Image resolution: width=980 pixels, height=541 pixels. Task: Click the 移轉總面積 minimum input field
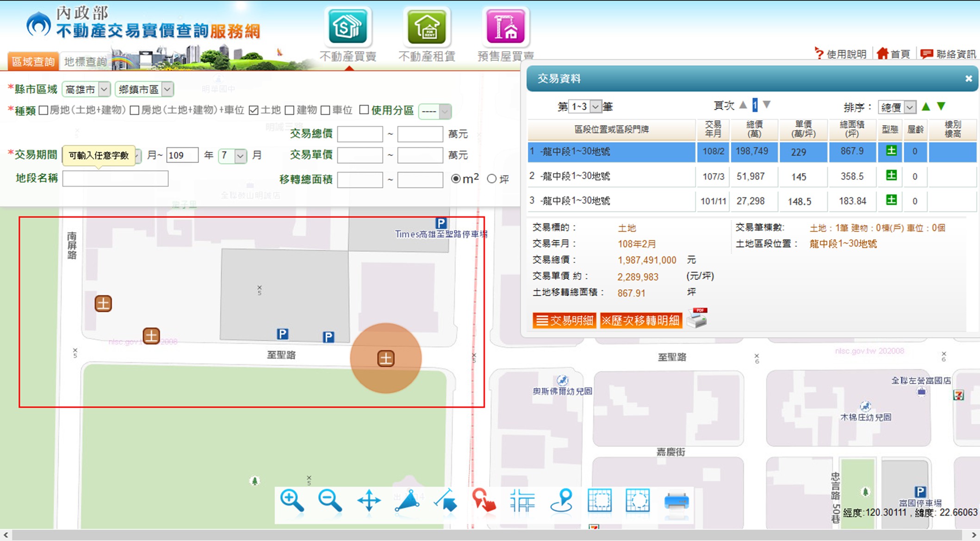360,180
